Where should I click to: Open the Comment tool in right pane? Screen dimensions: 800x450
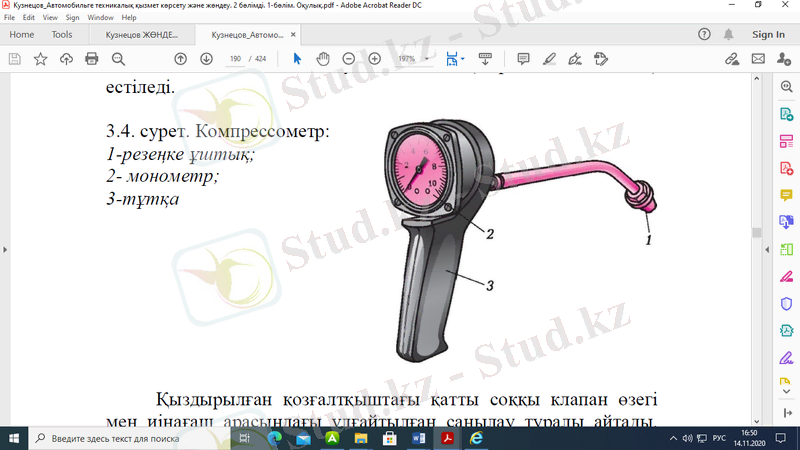[x=786, y=195]
